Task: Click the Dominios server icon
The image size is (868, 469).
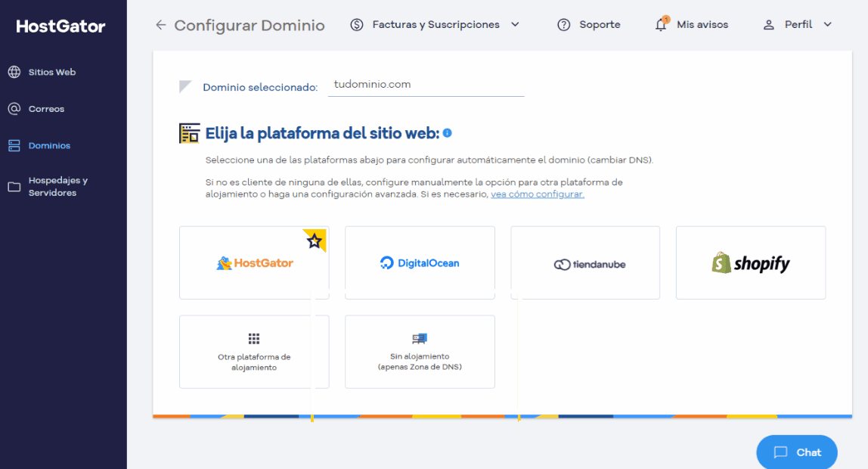Action: pos(14,146)
